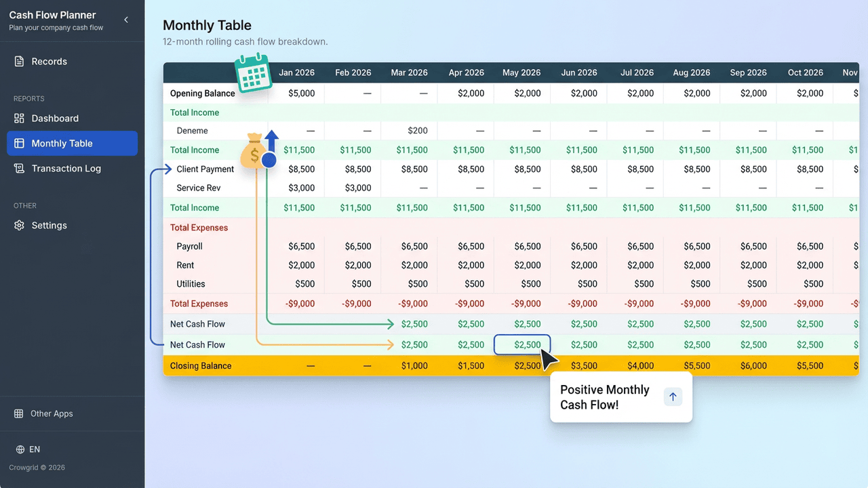Click the Crowgrid © 2026 footer text
868x488 pixels.
click(x=37, y=468)
